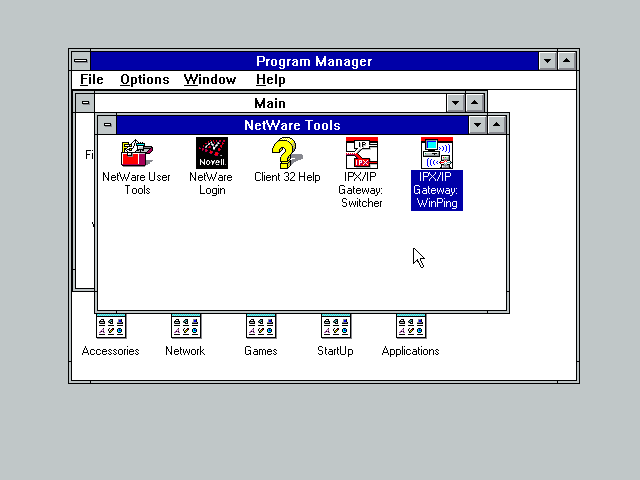Click the 'Client 32 Help' label text
640x480 pixels.
click(287, 177)
